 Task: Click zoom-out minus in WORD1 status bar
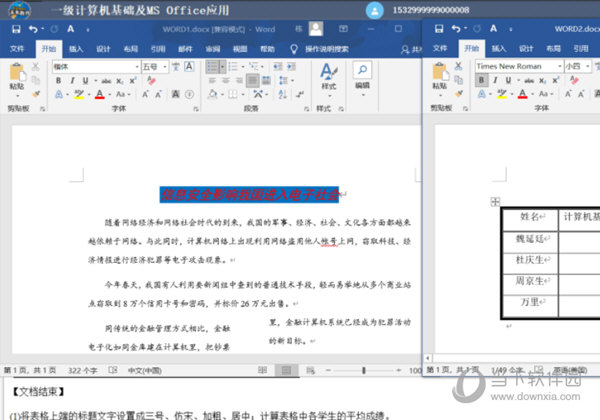(x=328, y=370)
